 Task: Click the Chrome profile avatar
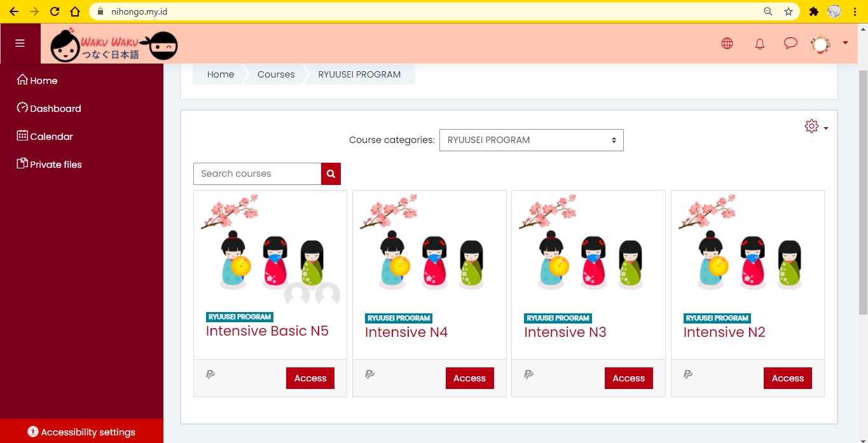click(834, 11)
